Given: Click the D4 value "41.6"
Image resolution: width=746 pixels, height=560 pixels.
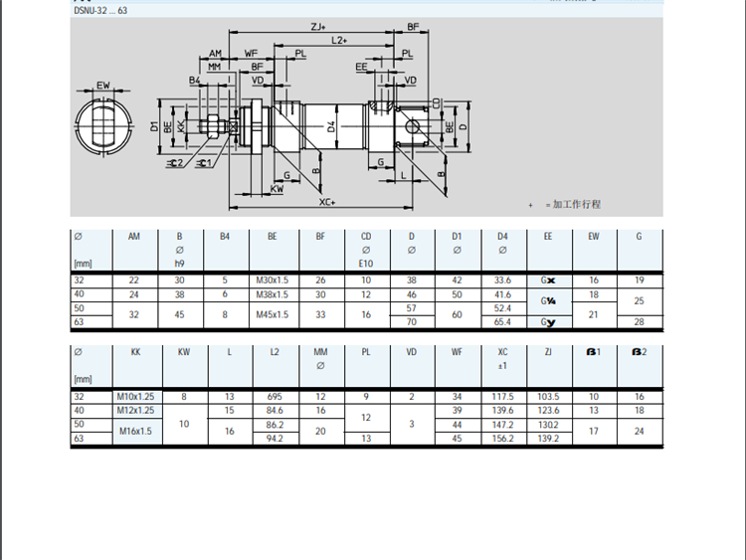Looking at the screenshot, I should click(x=502, y=294).
